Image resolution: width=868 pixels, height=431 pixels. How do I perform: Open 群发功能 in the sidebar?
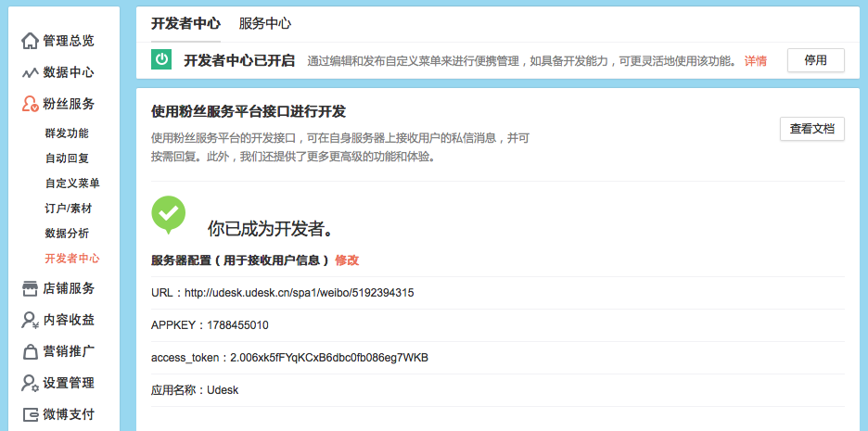(67, 133)
